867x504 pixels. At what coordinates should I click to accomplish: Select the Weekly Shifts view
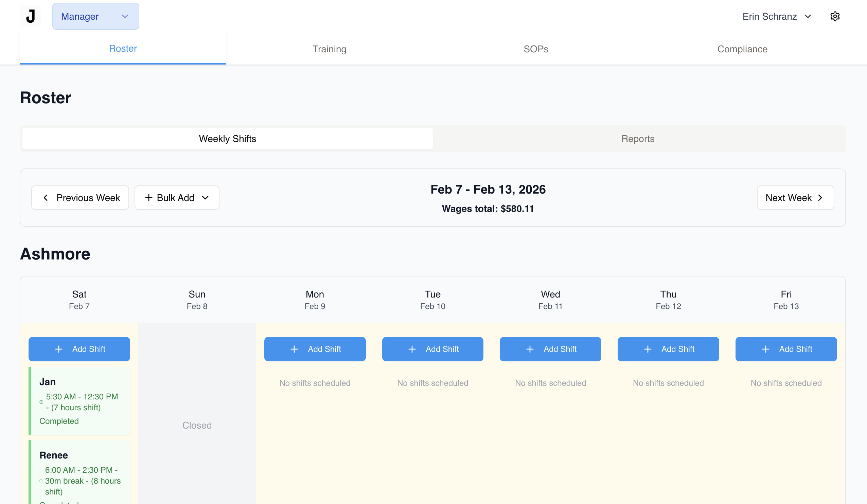[227, 139]
